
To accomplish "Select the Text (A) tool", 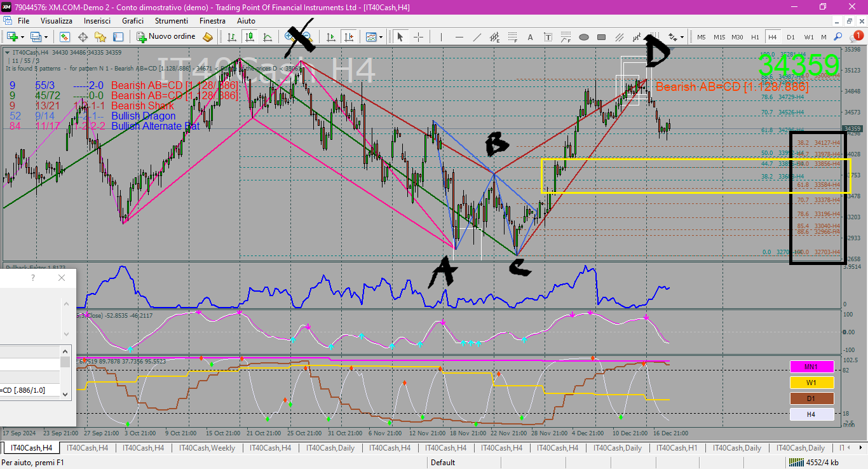I will point(530,37).
